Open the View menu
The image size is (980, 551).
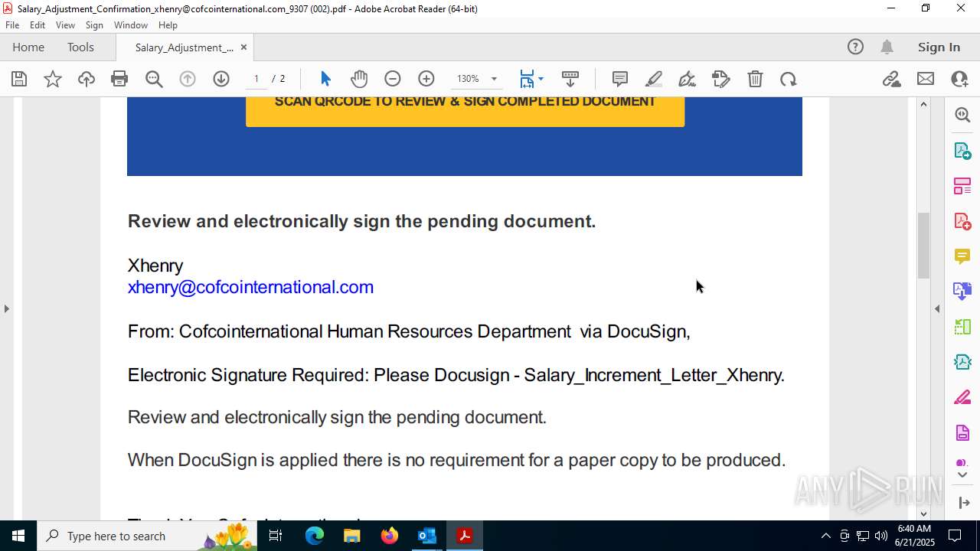coord(65,25)
